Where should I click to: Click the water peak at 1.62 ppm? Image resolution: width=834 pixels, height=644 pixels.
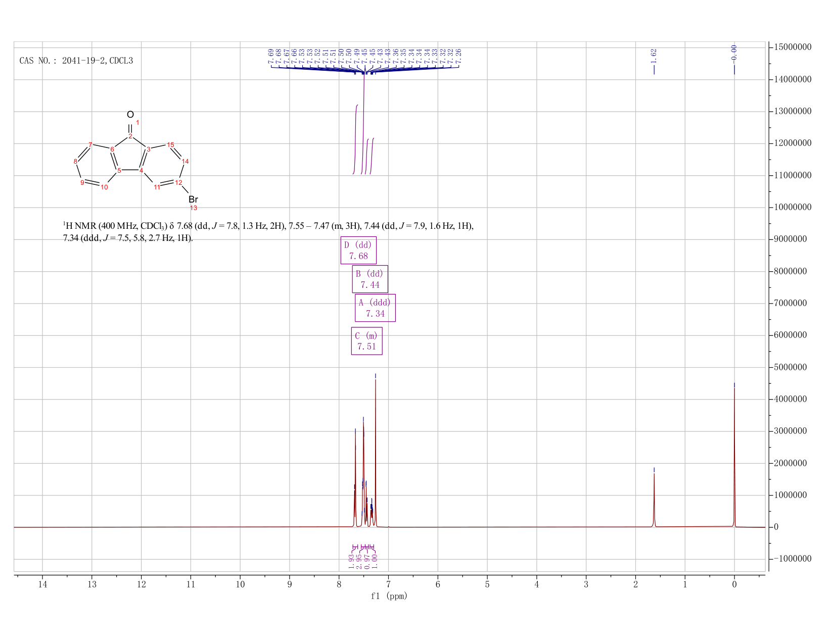pyautogui.click(x=654, y=500)
